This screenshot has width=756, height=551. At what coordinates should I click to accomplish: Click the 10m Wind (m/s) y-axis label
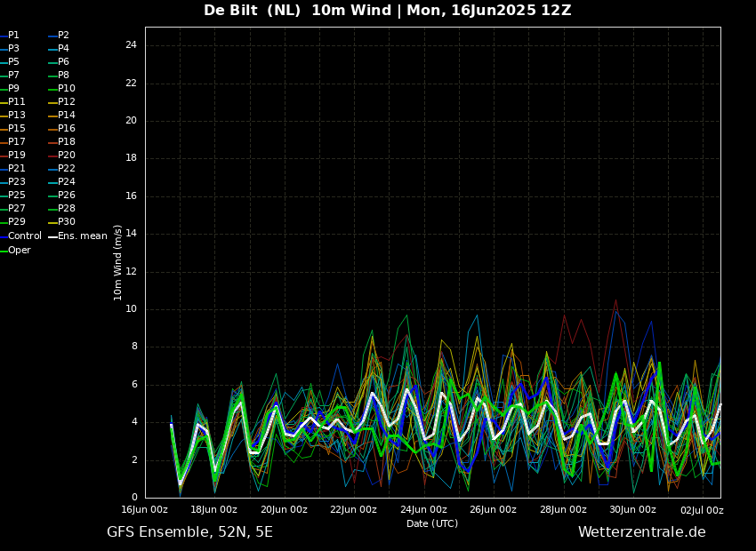(x=118, y=262)
